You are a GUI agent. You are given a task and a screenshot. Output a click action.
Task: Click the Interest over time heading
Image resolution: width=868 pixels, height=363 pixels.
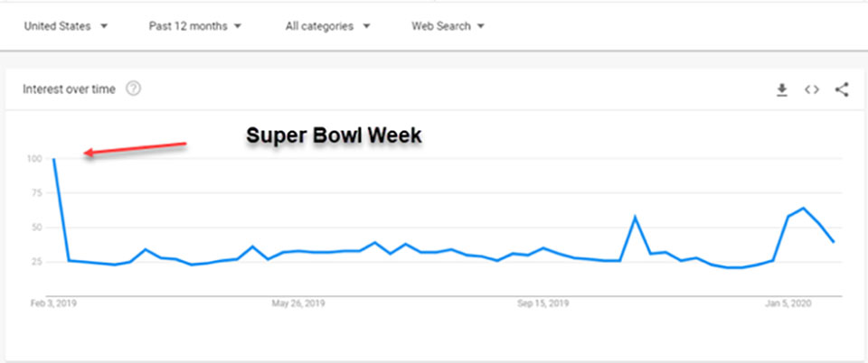(x=70, y=89)
